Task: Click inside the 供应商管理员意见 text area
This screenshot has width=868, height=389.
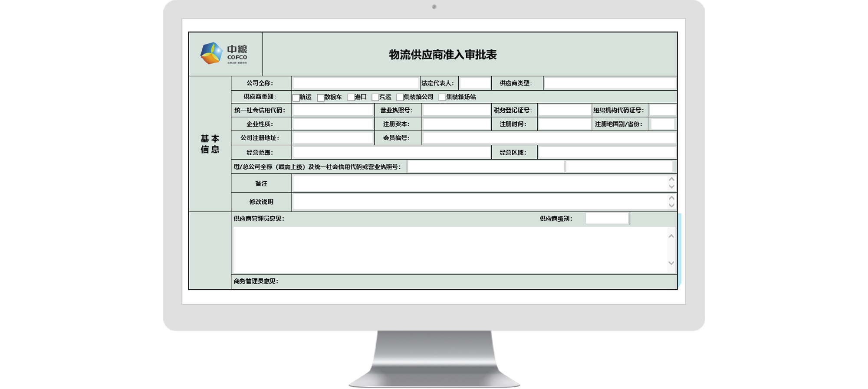Action: click(x=450, y=250)
